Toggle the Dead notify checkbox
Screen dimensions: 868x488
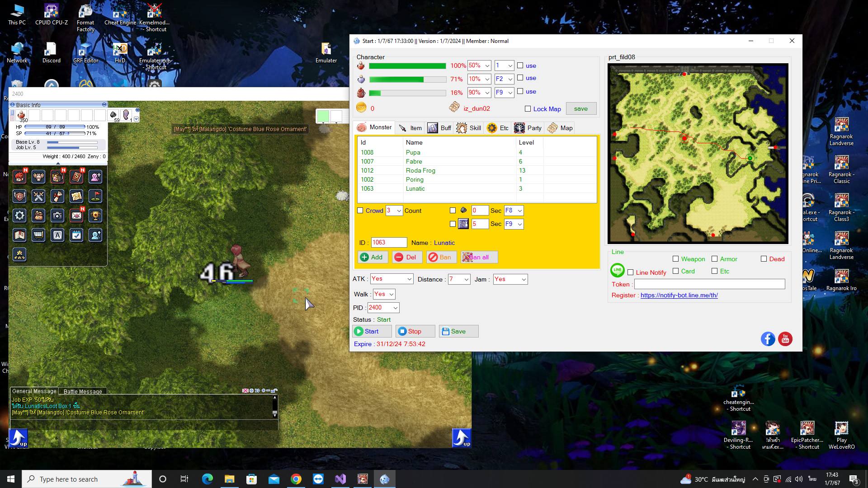[764, 259]
